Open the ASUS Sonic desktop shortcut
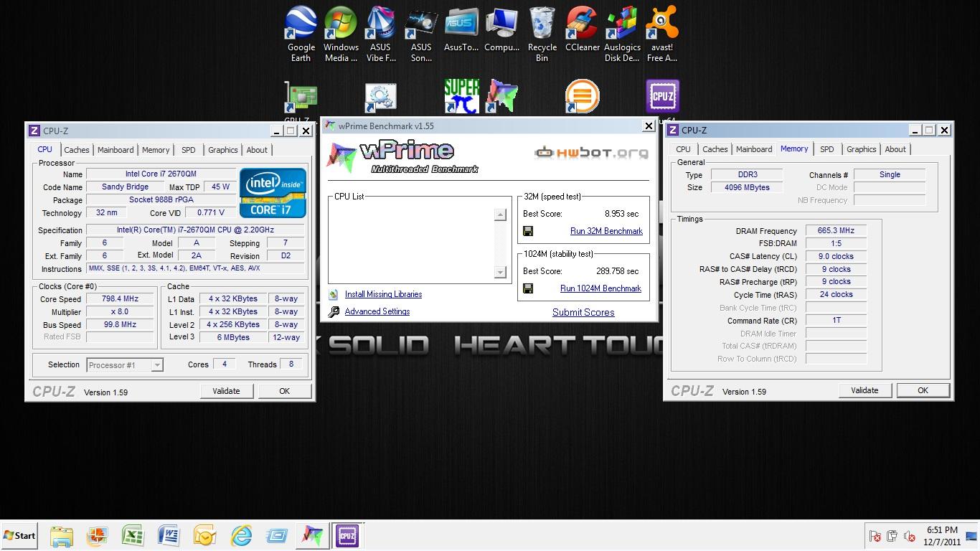Screen dimensions: 980x551 [421, 34]
